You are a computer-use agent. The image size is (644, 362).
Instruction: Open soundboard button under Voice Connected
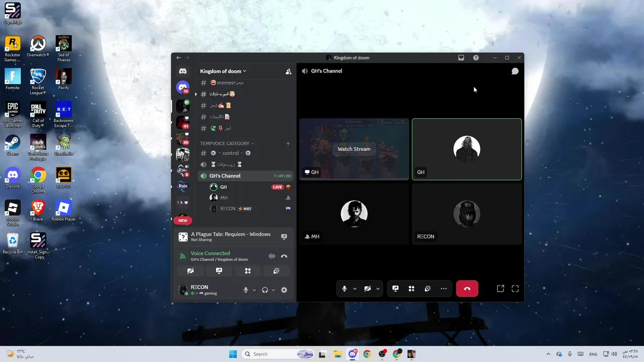276,270
